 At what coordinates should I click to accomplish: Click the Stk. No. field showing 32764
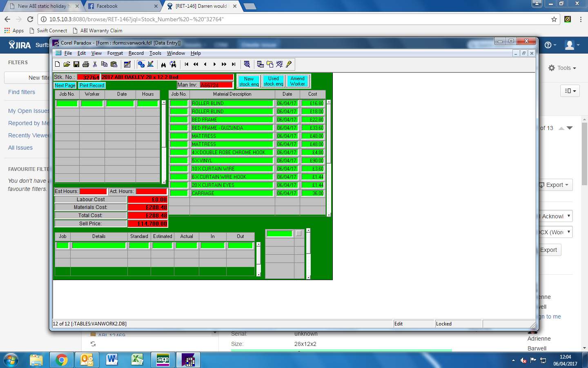pyautogui.click(x=89, y=77)
